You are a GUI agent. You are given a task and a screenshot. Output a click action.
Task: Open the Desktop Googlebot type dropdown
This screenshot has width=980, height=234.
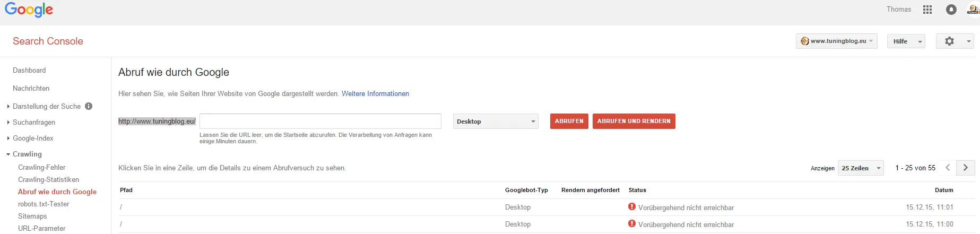(x=496, y=121)
